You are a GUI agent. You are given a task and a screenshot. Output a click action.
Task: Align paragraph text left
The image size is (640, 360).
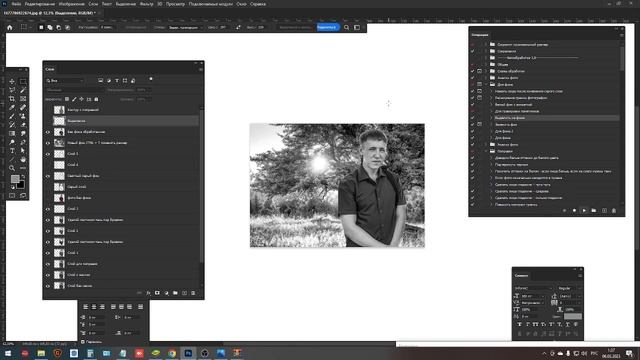(x=86, y=307)
